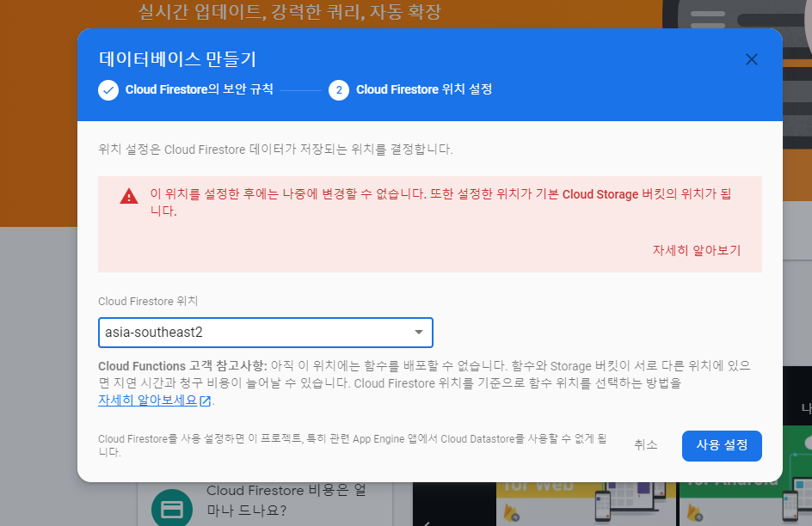Click the 취소 button
The width and height of the screenshot is (812, 526).
pyautogui.click(x=646, y=445)
